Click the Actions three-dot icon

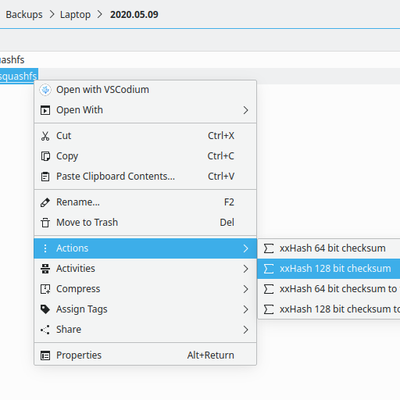(45, 248)
